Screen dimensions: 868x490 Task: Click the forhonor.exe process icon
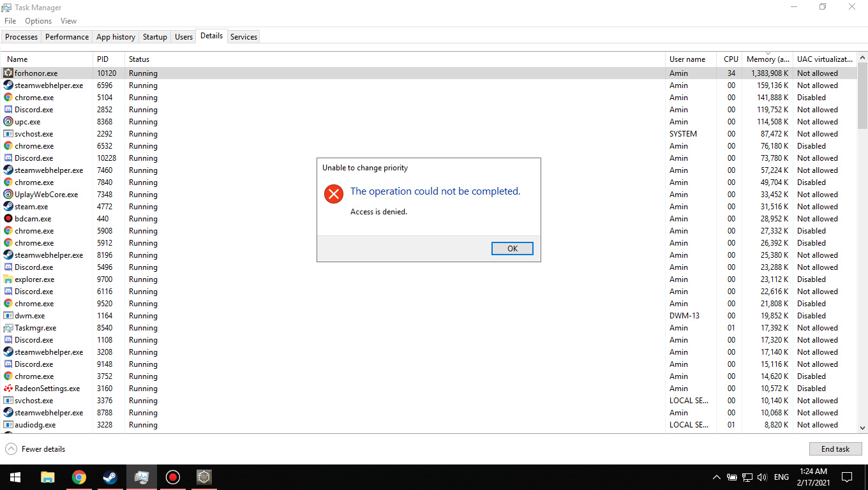pos(8,73)
